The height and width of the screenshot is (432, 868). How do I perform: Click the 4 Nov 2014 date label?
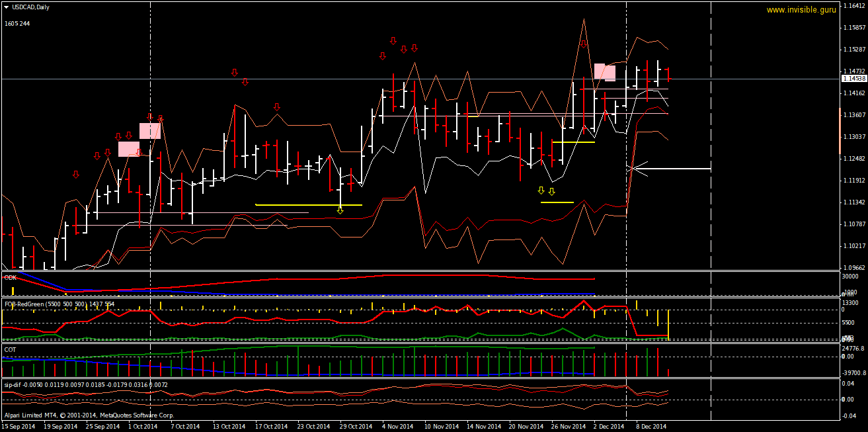pos(399,427)
